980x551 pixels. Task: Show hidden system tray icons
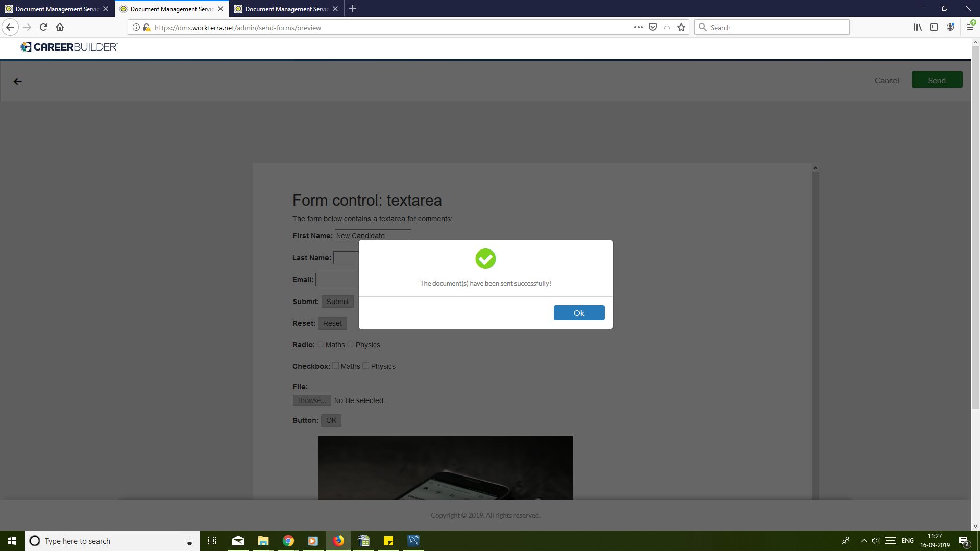click(x=864, y=541)
